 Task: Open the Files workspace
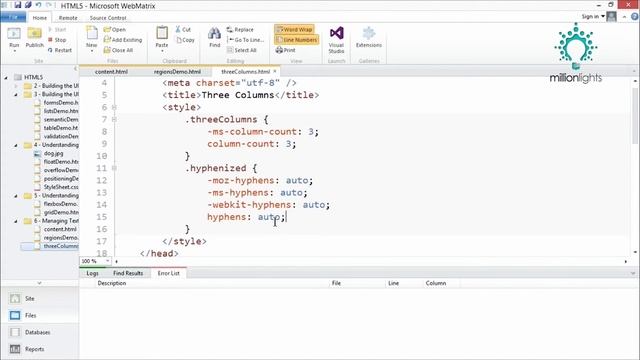coord(40,315)
